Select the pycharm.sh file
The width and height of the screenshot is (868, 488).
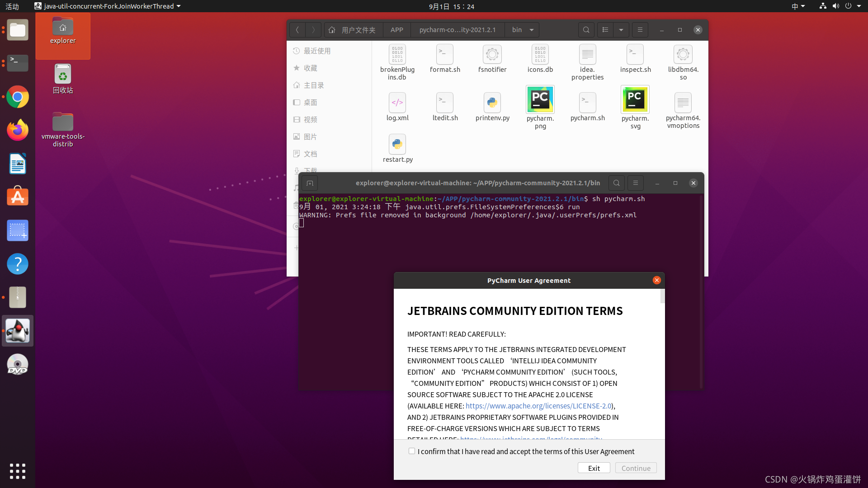(587, 107)
